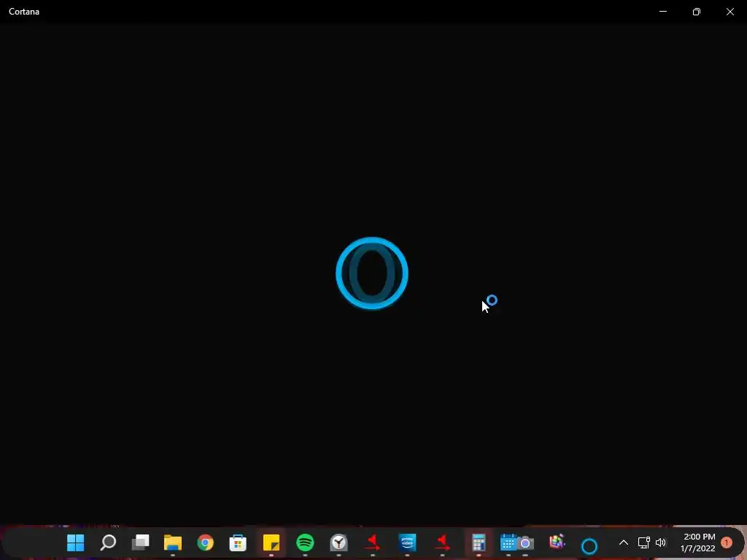The image size is (747, 560).
Task: Launch File Explorer from taskbar
Action: coord(173,542)
